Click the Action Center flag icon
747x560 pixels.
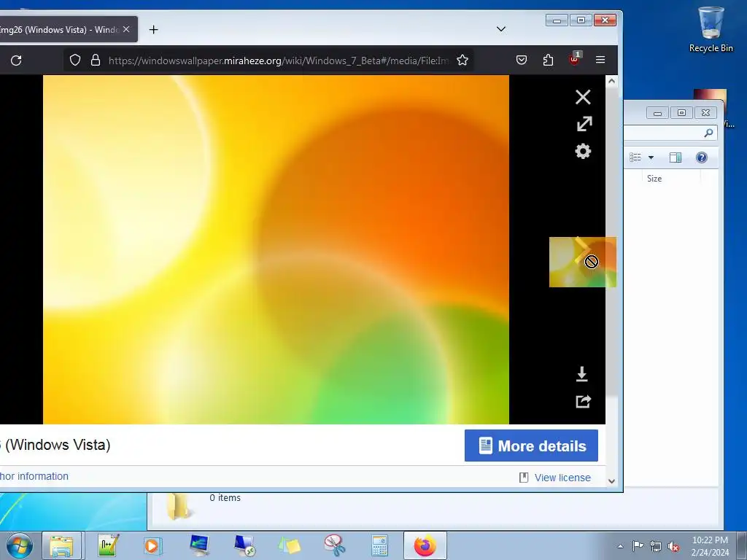tap(638, 545)
